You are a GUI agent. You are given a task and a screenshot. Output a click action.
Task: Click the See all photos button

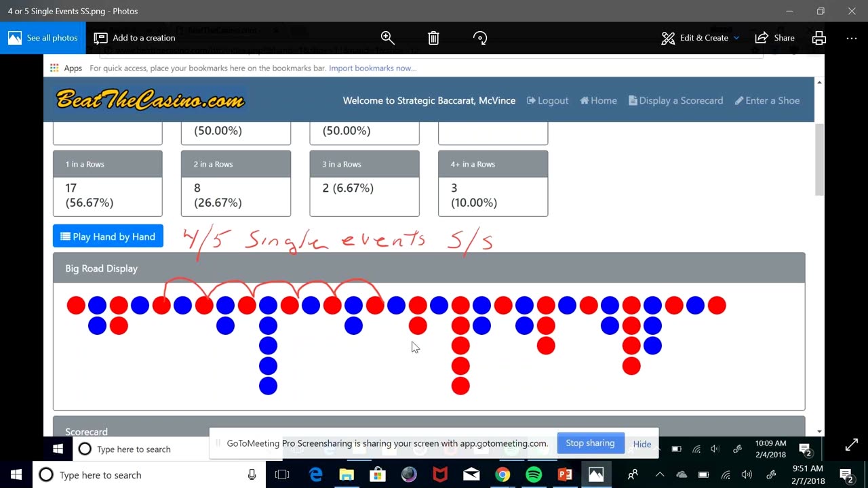43,38
